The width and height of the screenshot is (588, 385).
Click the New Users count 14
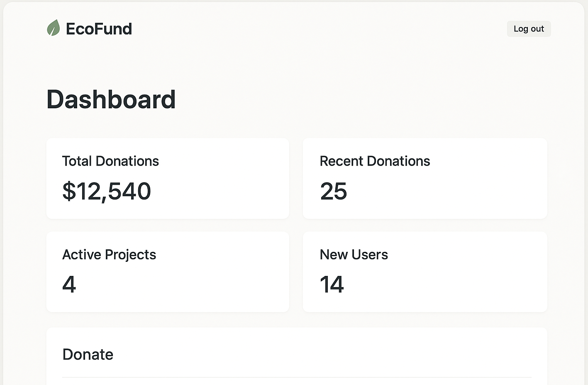click(x=332, y=285)
